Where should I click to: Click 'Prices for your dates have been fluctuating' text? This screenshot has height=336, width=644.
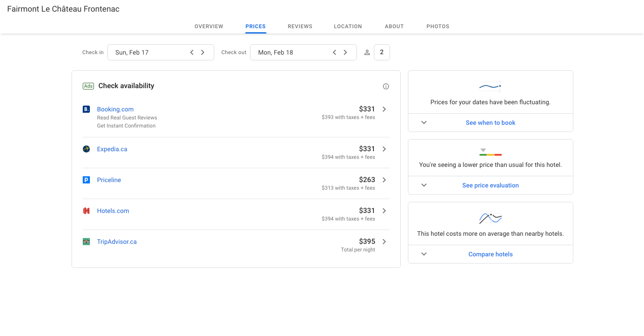491,102
